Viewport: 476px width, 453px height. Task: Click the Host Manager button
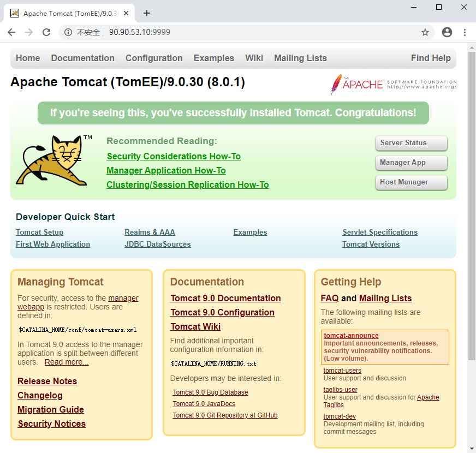pos(412,182)
